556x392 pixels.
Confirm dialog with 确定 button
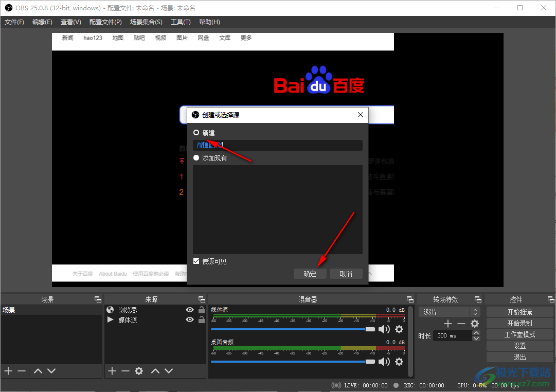(x=310, y=274)
